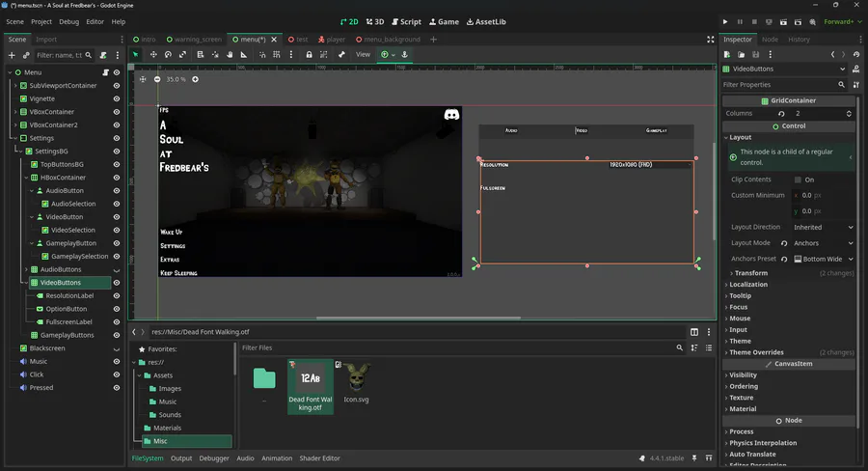Open the Layout Mode Anchors dropdown
The height and width of the screenshot is (471, 868).
tap(824, 243)
